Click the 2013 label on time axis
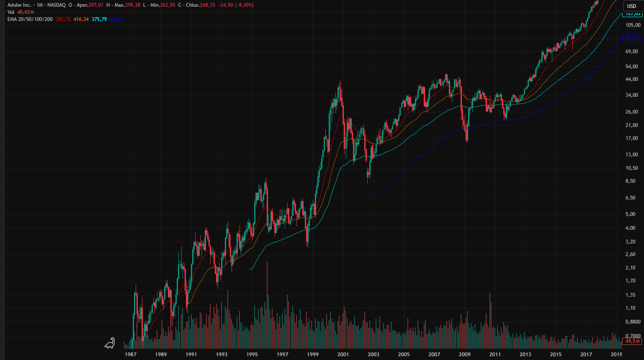Image resolution: width=644 pixels, height=360 pixels. (525, 354)
